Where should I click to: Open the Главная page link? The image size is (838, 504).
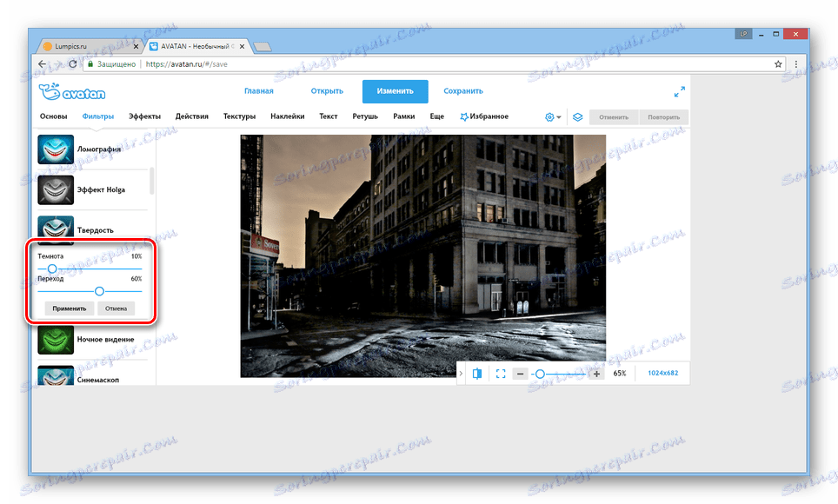tap(259, 91)
